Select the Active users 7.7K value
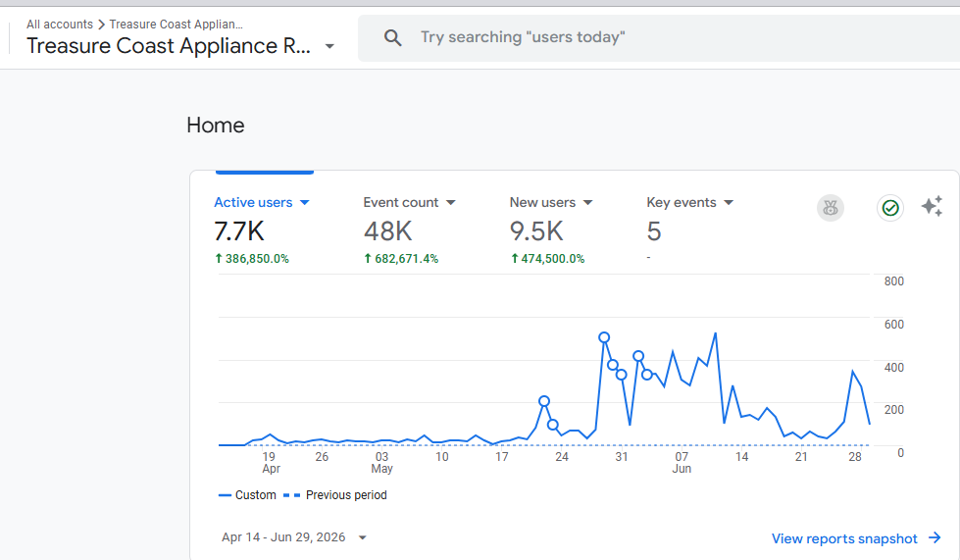Image resolution: width=960 pixels, height=560 pixels. (x=239, y=231)
